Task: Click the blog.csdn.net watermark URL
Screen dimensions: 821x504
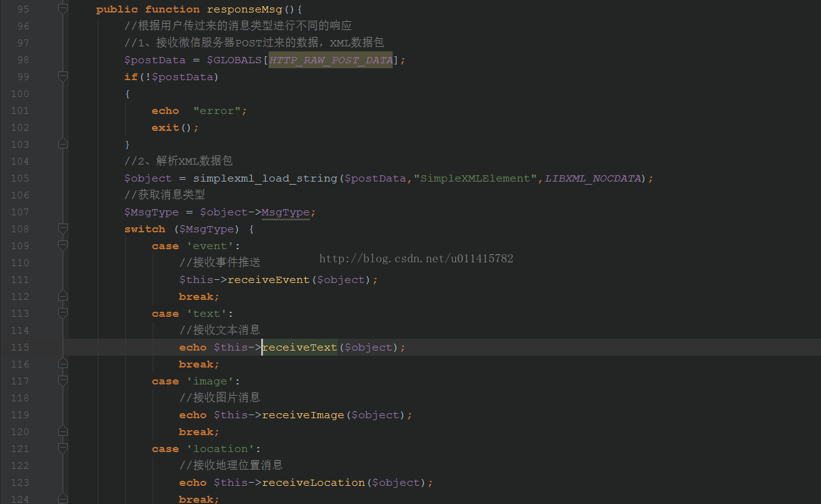Action: (416, 259)
